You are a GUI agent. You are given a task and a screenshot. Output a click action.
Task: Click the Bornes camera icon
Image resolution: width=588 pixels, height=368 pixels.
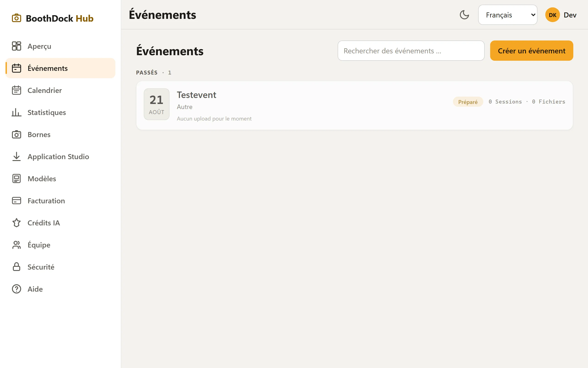17,134
